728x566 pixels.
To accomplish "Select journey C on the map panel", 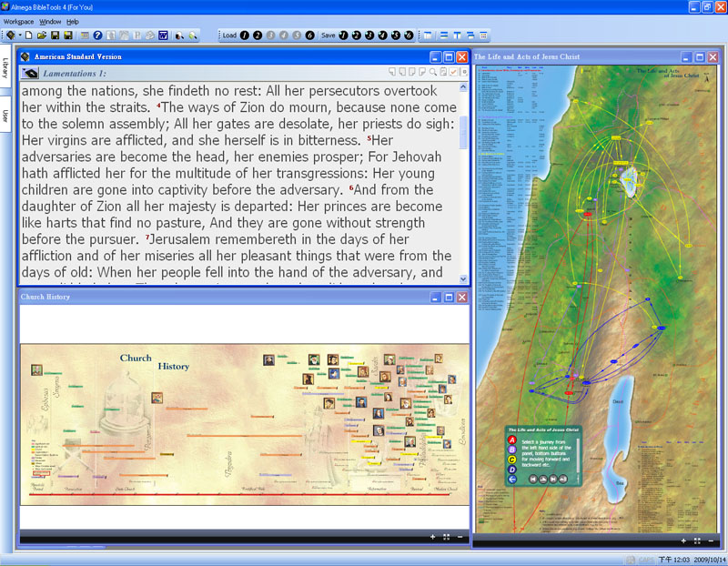I will click(x=511, y=460).
